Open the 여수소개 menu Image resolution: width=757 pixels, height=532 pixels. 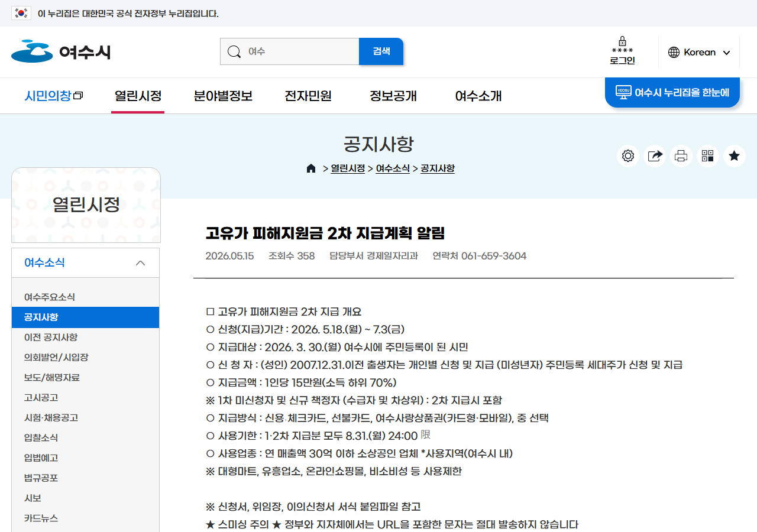(x=478, y=96)
